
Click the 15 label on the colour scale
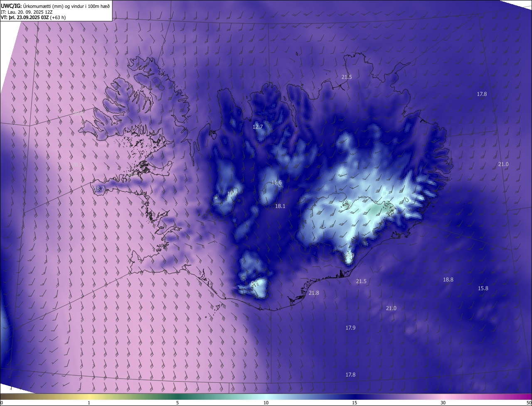click(355, 403)
